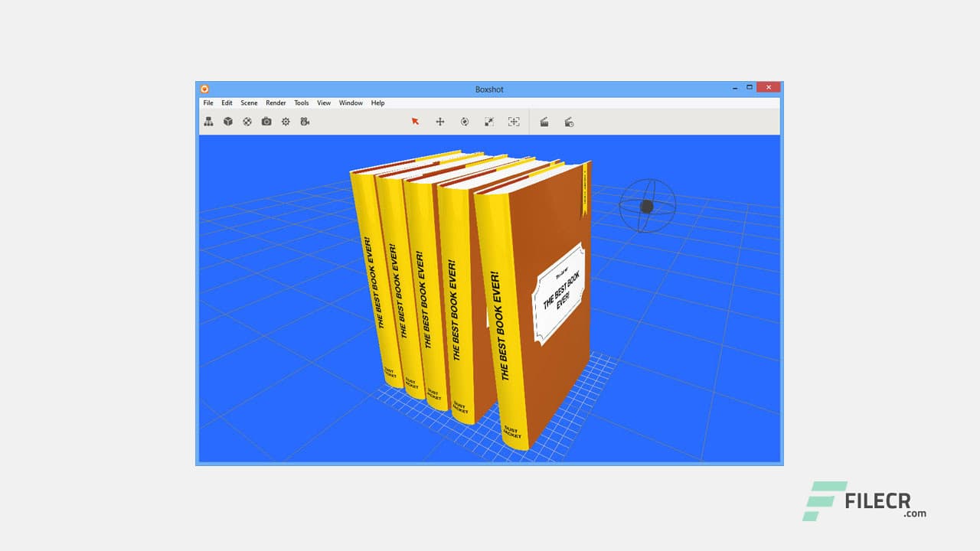Open the Tools menu
This screenshot has width=980, height=551.
click(301, 103)
